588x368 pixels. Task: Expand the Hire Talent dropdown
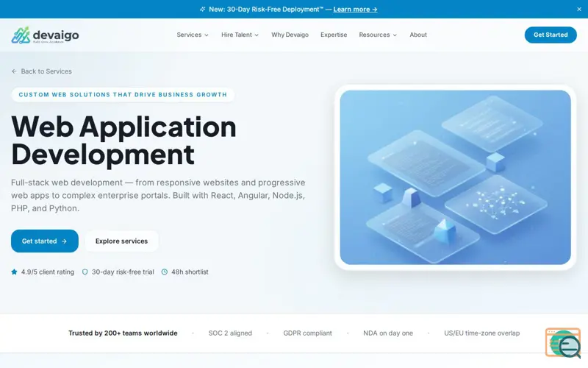pos(240,35)
